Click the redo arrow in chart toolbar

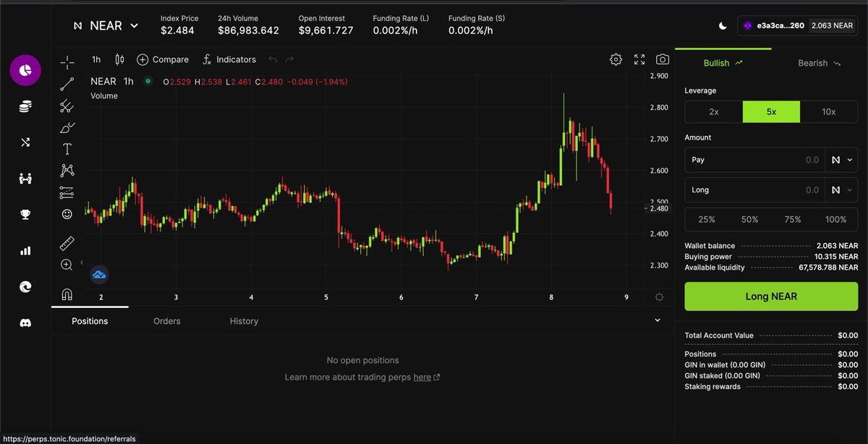pyautogui.click(x=290, y=59)
